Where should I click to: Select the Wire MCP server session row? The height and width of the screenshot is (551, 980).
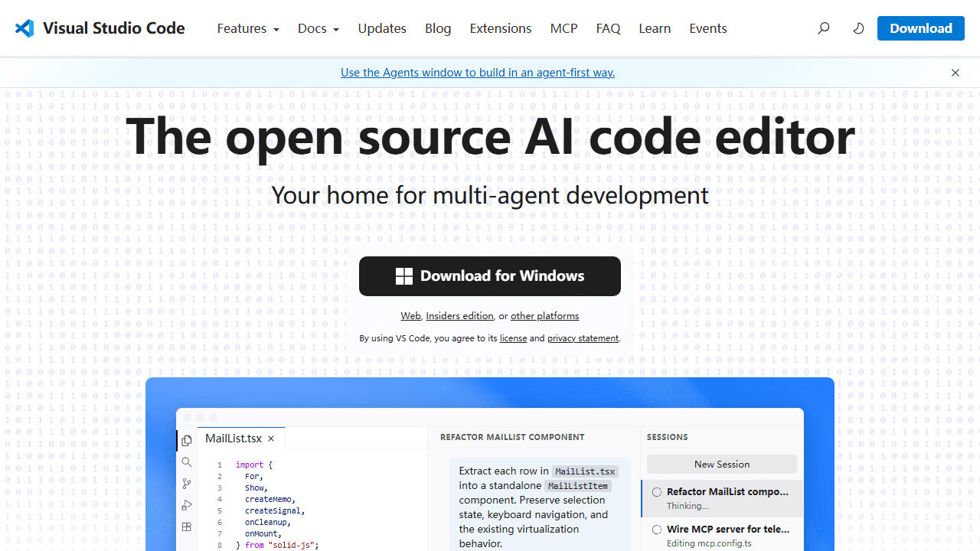coord(723,535)
